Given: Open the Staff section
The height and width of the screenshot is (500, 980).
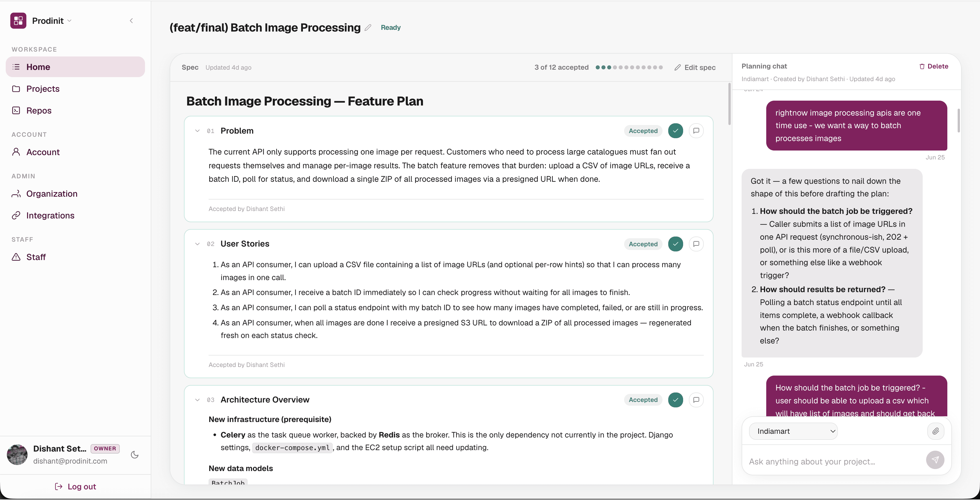Looking at the screenshot, I should coord(75,257).
